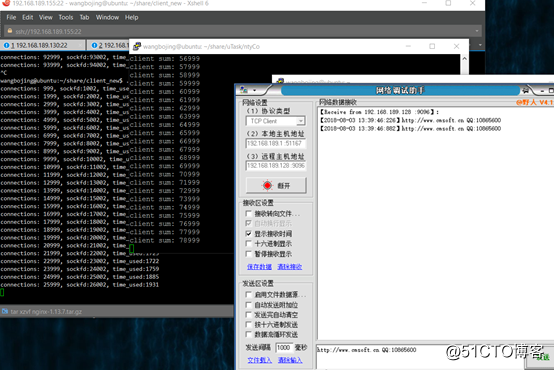Enable the 十六进制显示 checkbox
The height and width of the screenshot is (370, 554).
[x=248, y=243]
